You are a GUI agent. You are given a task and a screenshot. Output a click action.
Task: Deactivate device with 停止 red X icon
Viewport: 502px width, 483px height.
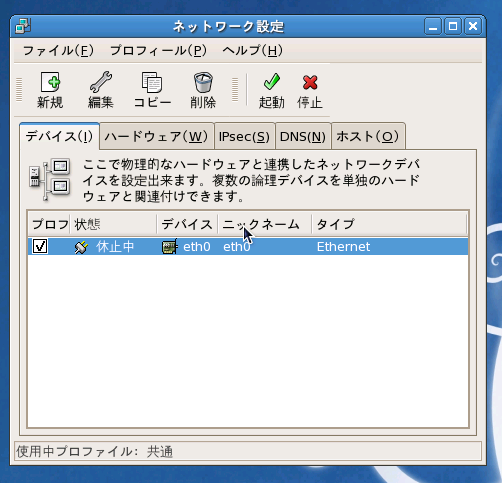pos(310,82)
